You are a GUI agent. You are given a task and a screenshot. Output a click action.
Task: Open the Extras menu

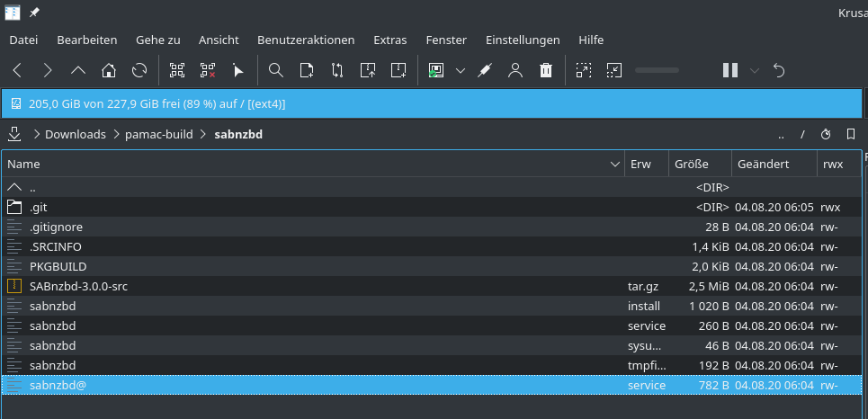pos(390,40)
